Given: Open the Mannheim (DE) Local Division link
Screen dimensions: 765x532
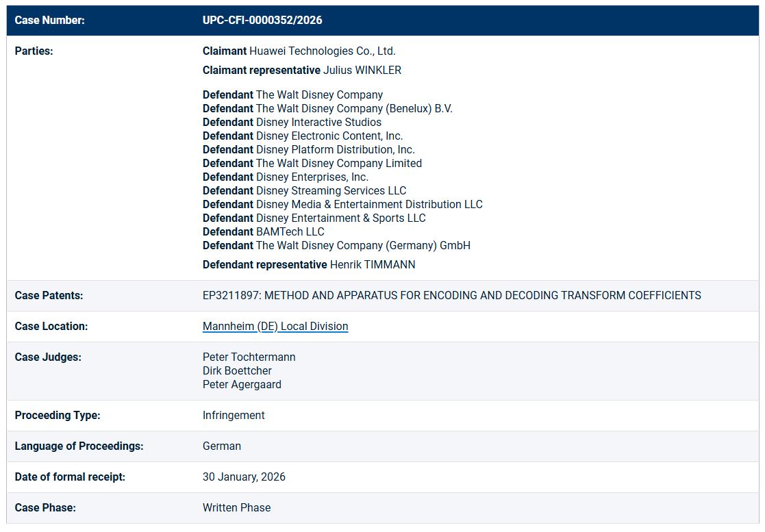Looking at the screenshot, I should click(275, 327).
